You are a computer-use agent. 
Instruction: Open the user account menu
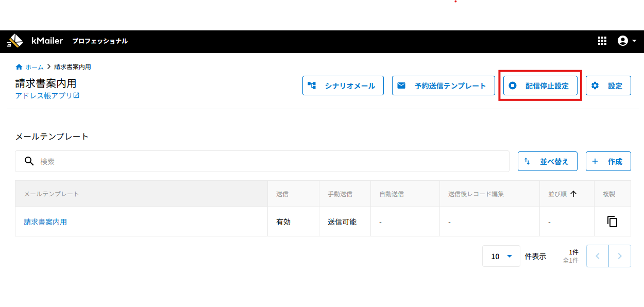(626, 41)
